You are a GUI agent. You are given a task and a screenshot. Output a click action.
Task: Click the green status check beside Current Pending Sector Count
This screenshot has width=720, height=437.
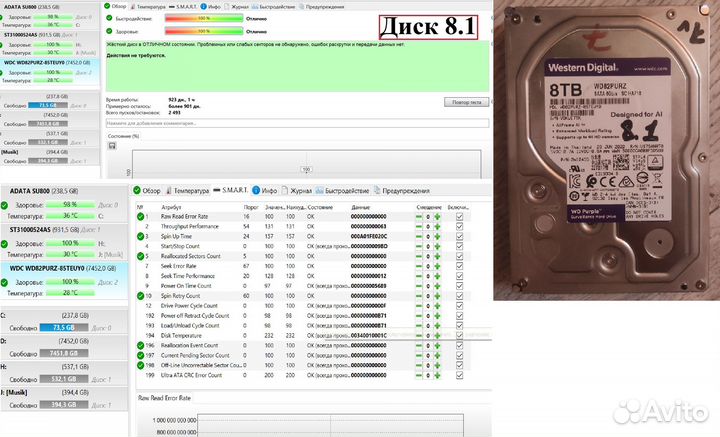pyautogui.click(x=141, y=355)
